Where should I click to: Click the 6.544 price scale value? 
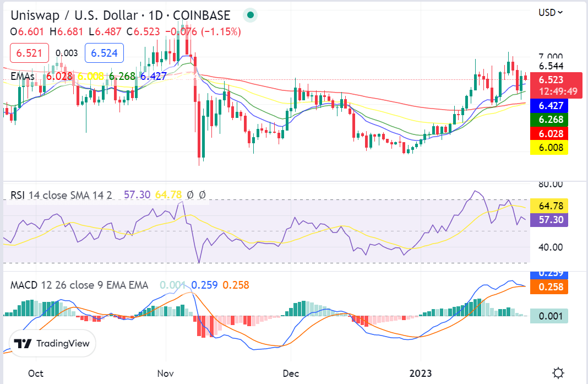551,66
